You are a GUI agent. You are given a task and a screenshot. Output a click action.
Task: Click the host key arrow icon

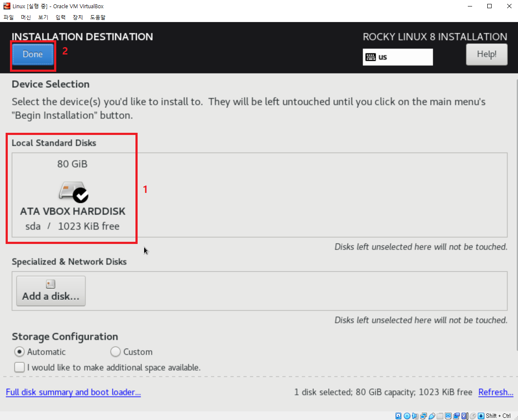point(481,416)
